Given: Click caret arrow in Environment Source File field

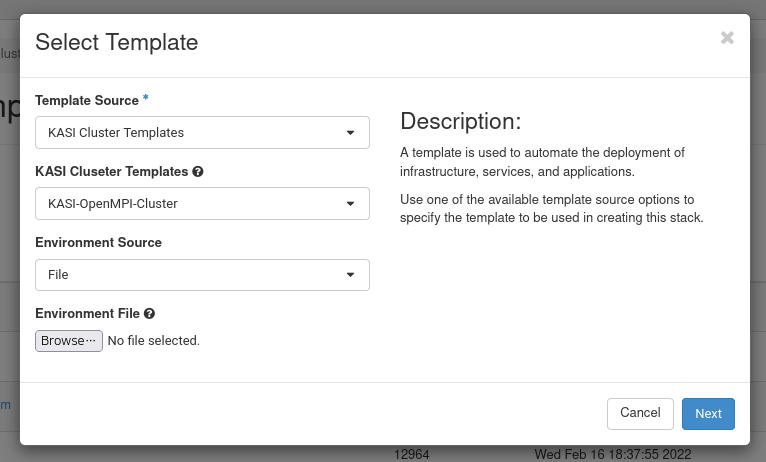Looking at the screenshot, I should (x=350, y=275).
